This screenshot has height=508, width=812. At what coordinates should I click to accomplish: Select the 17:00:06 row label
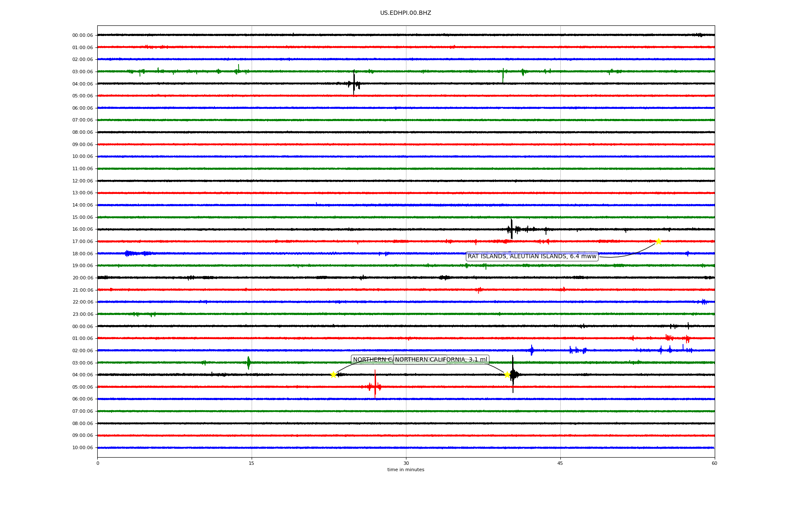pos(82,241)
